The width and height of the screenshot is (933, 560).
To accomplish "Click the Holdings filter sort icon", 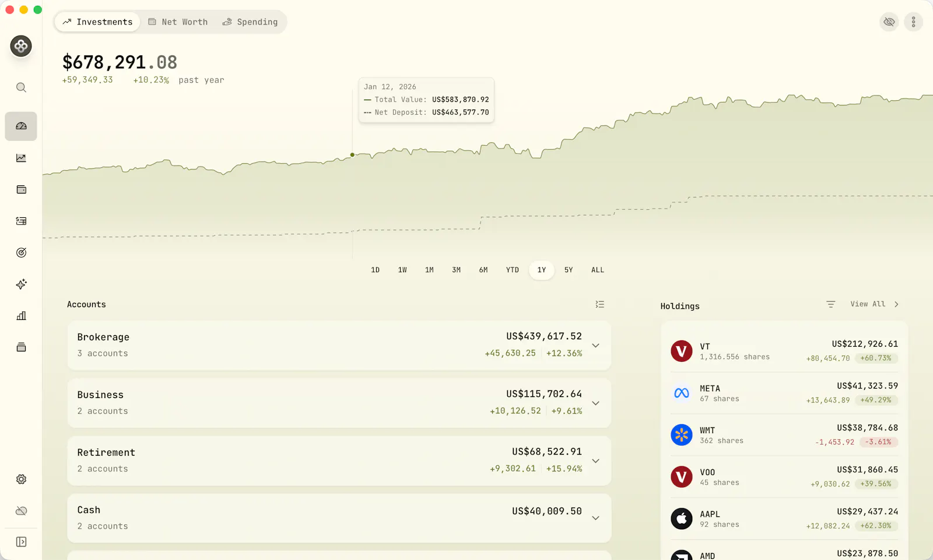I will (x=830, y=304).
